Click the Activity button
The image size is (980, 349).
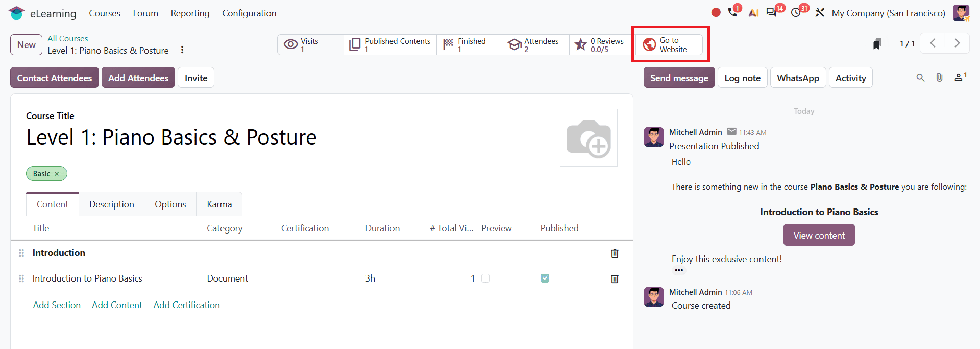pos(851,78)
